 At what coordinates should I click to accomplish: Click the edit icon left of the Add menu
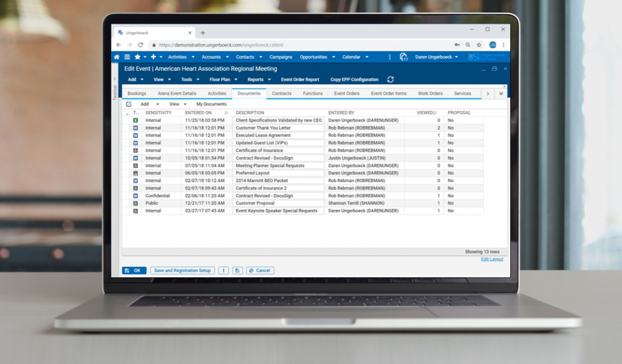129,104
